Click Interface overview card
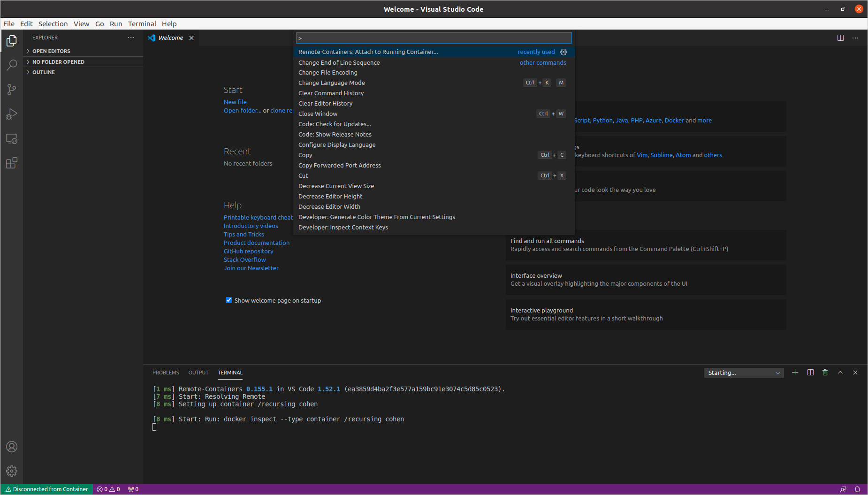The width and height of the screenshot is (868, 495). [646, 280]
